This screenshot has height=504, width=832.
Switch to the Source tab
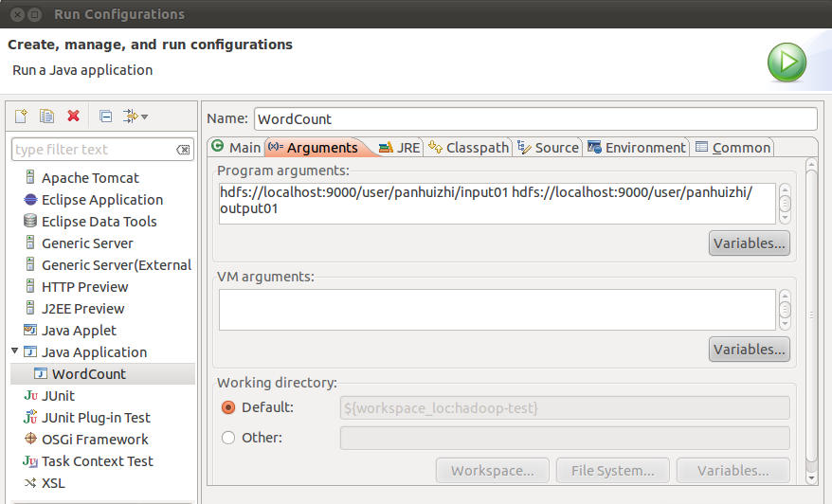click(548, 147)
